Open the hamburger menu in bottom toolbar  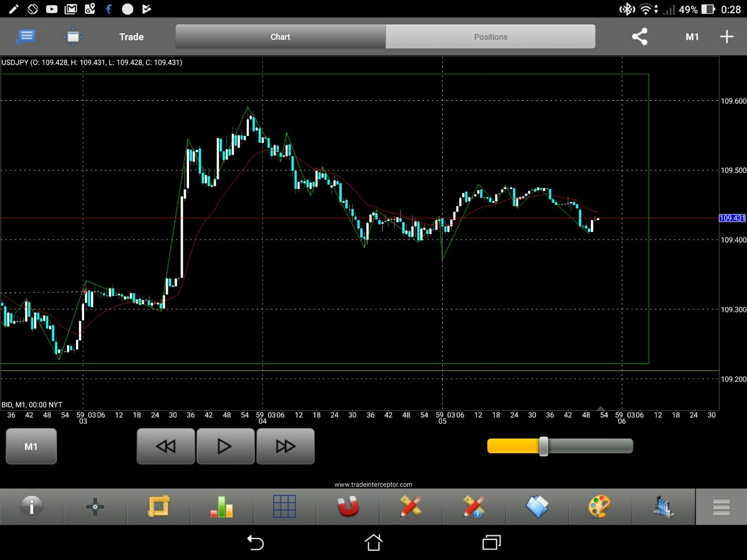point(721,507)
